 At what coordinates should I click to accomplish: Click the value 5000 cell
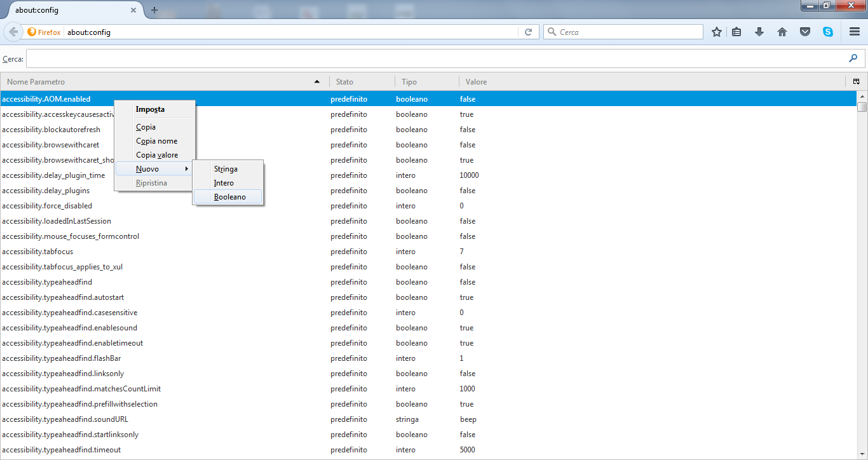(468, 450)
